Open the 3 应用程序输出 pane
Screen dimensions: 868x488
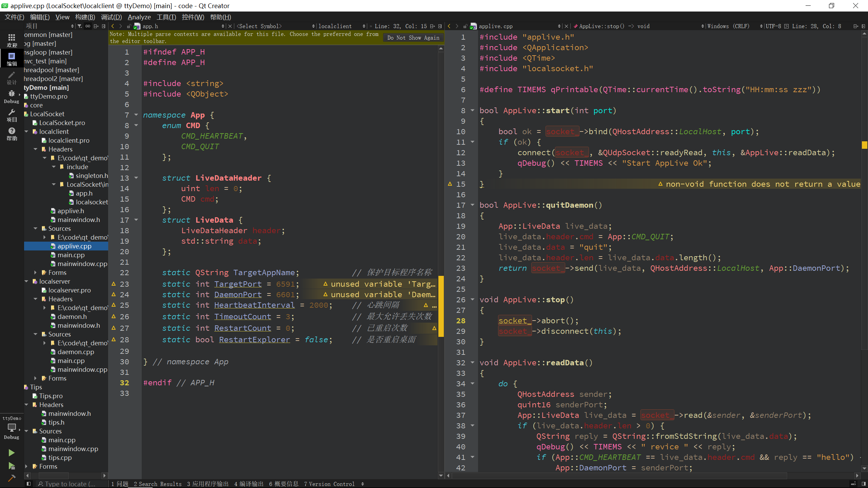pos(208,484)
